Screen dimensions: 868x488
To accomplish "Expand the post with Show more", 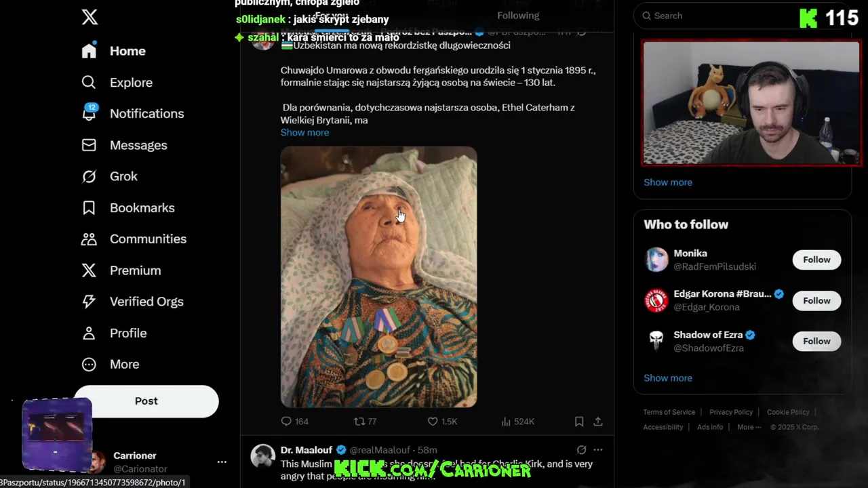I will pyautogui.click(x=304, y=132).
